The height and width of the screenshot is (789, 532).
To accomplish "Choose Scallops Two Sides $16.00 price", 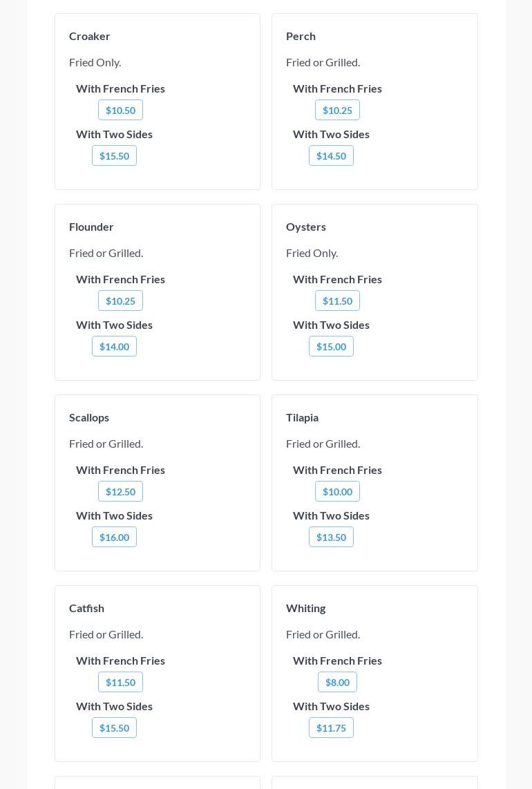I will [114, 537].
